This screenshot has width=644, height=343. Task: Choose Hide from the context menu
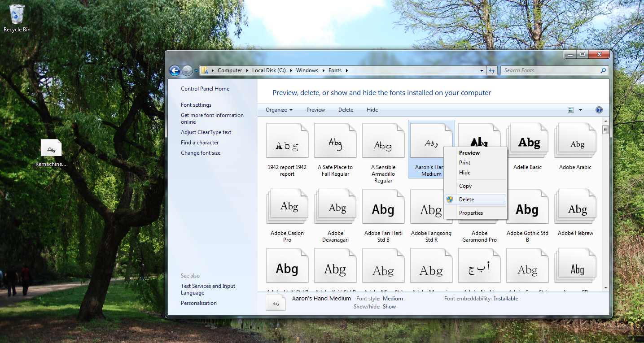[475, 173]
